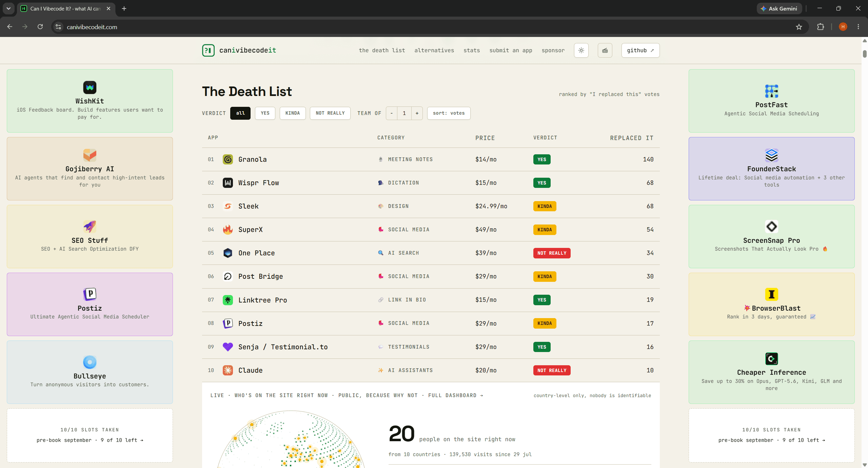Open the stats nav item
The width and height of the screenshot is (868, 468).
pos(472,50)
